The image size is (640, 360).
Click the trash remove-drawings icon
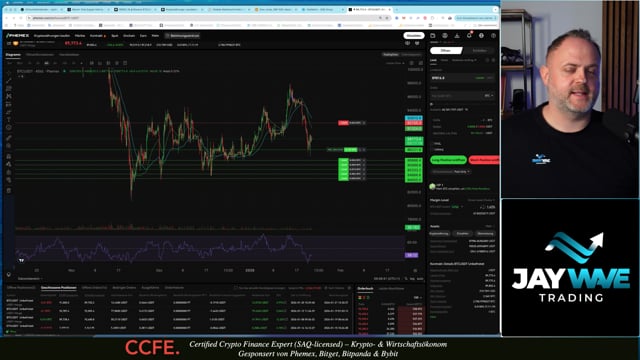click(x=9, y=191)
